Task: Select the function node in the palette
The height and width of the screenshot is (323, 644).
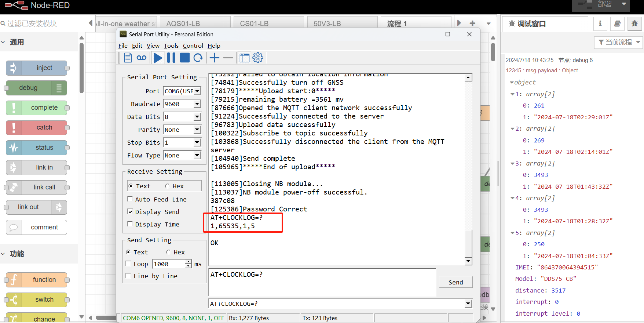Action: click(37, 280)
